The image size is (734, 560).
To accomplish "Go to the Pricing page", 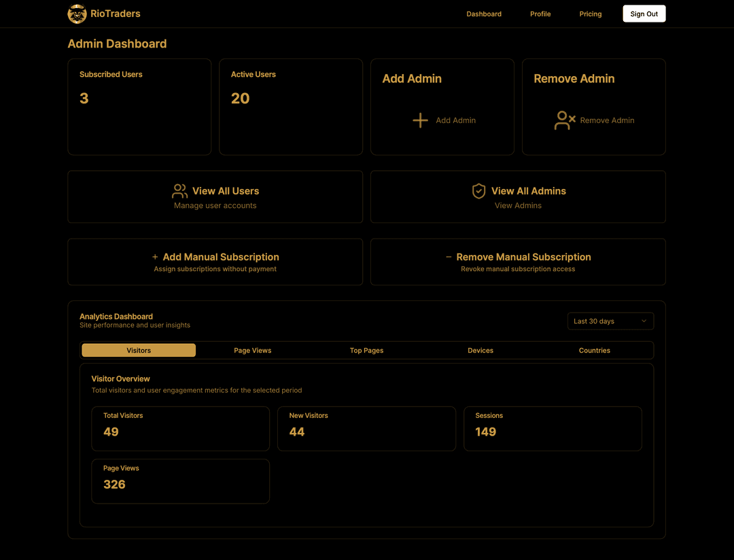I will coord(590,14).
